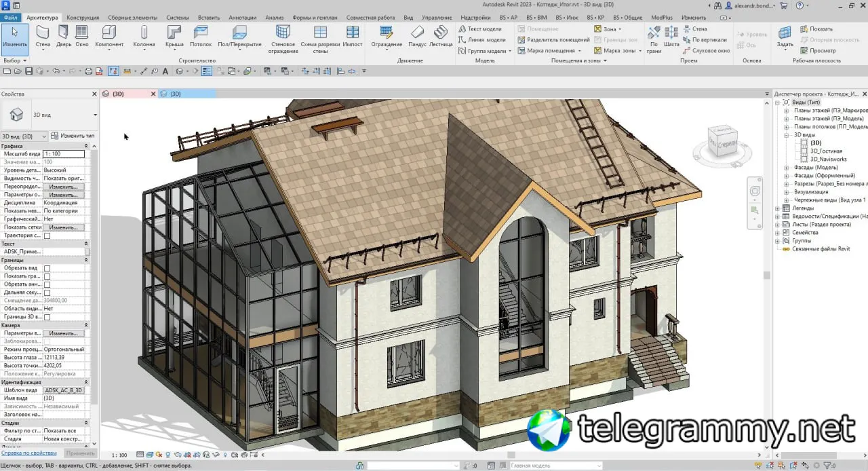Select the Крыша (Roof) tool

[x=174, y=37]
